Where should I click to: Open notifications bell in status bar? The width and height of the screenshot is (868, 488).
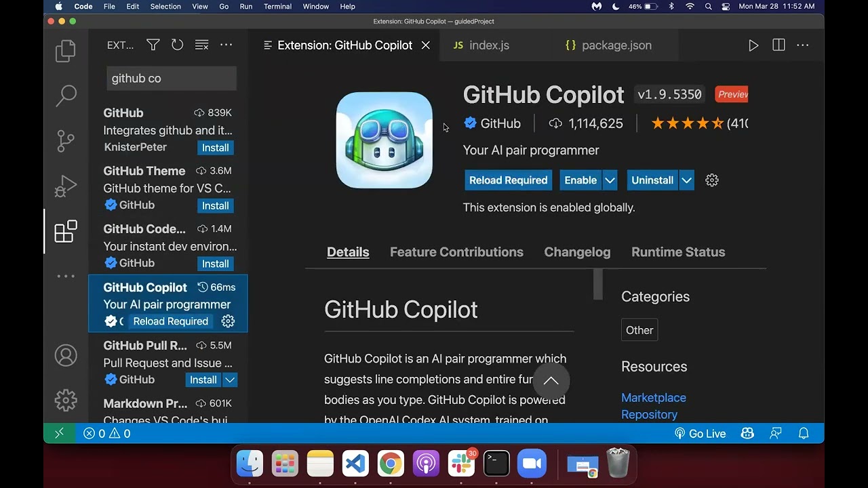804,433
